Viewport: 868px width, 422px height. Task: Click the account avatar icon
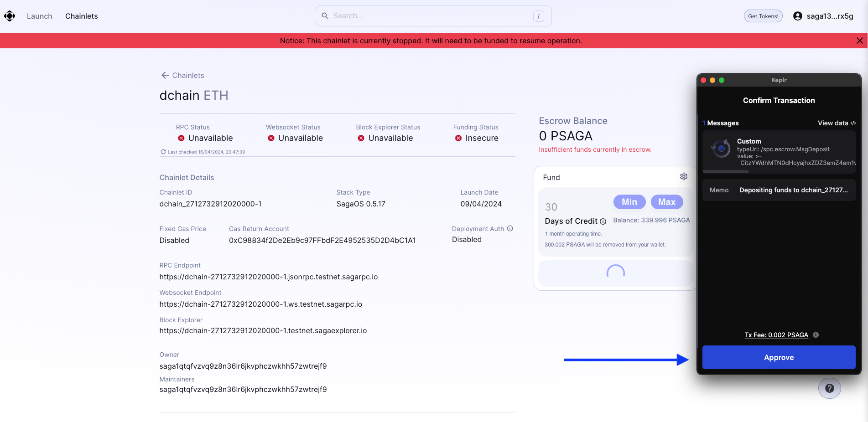[x=797, y=16]
